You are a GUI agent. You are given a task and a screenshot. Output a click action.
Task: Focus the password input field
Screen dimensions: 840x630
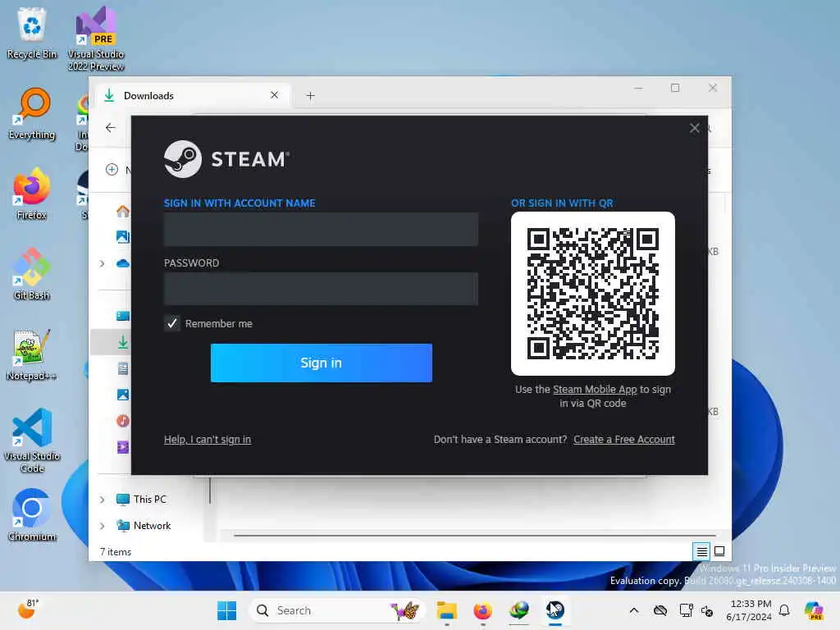click(321, 289)
